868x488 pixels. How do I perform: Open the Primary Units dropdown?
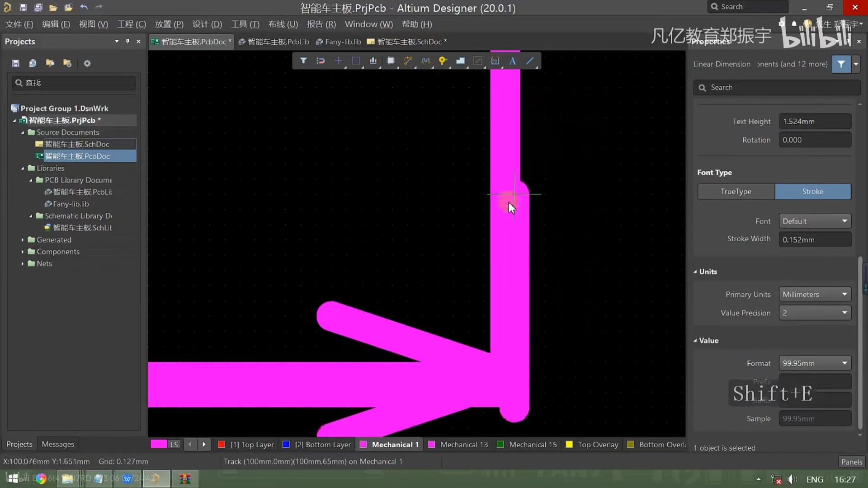815,294
